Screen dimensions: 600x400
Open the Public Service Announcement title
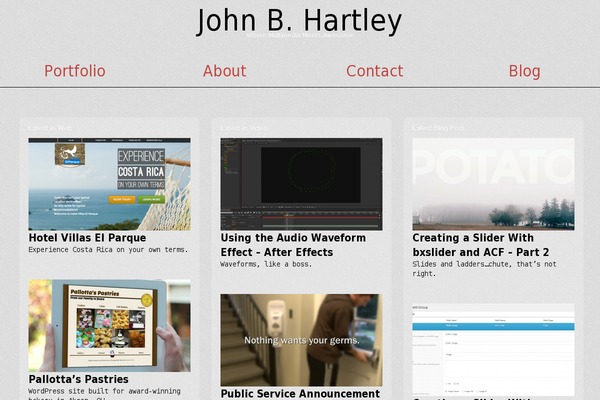click(300, 393)
